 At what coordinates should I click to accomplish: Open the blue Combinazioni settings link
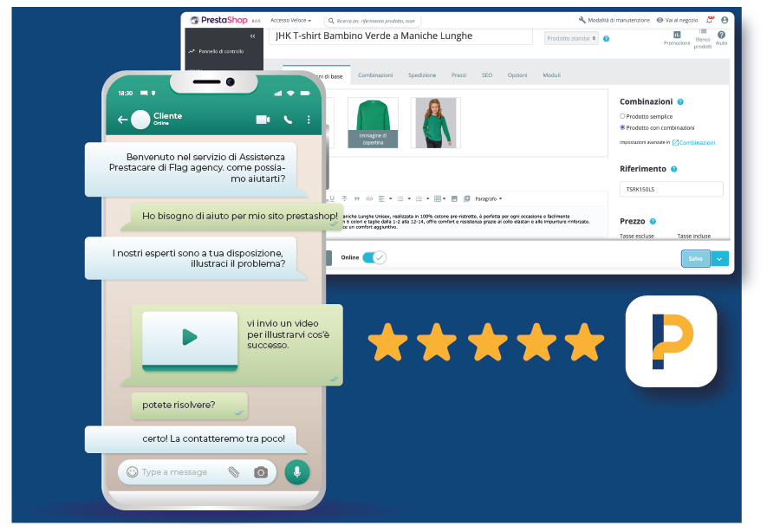click(x=693, y=143)
